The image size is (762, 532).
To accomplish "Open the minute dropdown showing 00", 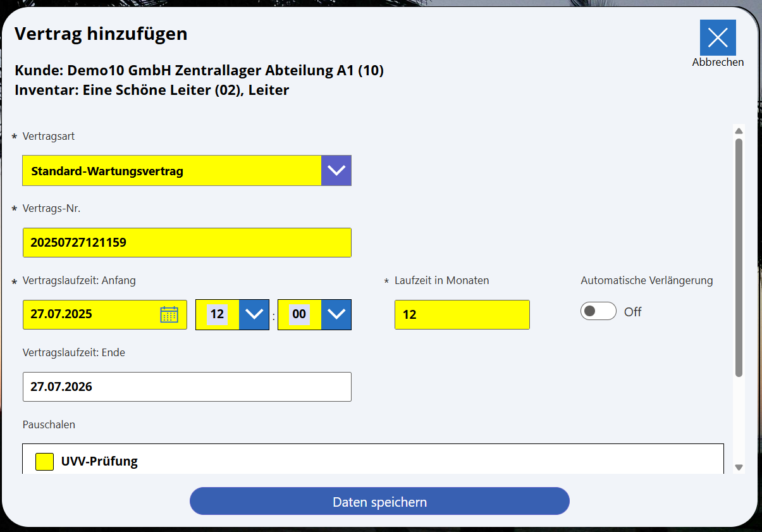I will [x=336, y=314].
